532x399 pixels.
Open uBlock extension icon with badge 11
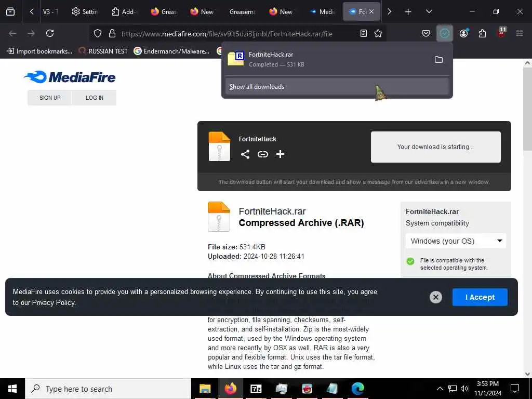pyautogui.click(x=501, y=33)
